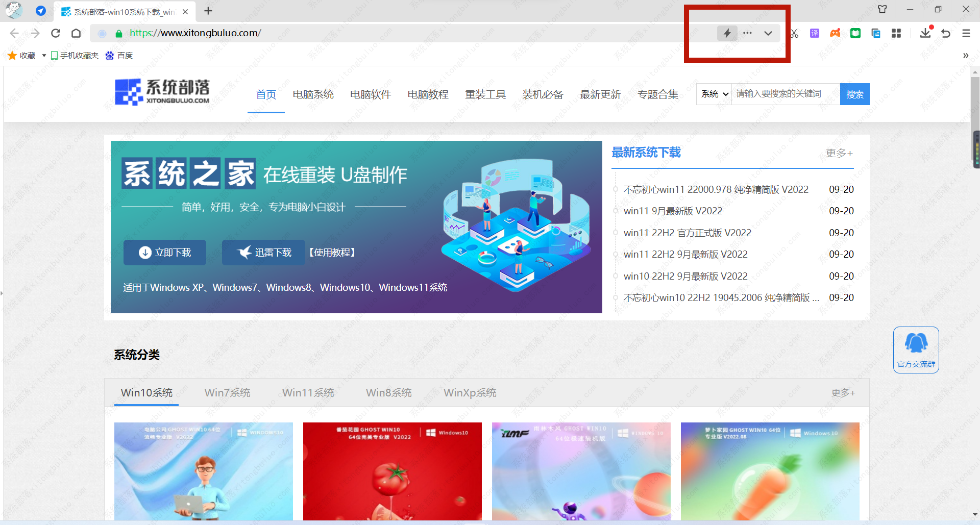This screenshot has height=525, width=980.
Task: Open the purple translate extension icon
Action: click(815, 33)
